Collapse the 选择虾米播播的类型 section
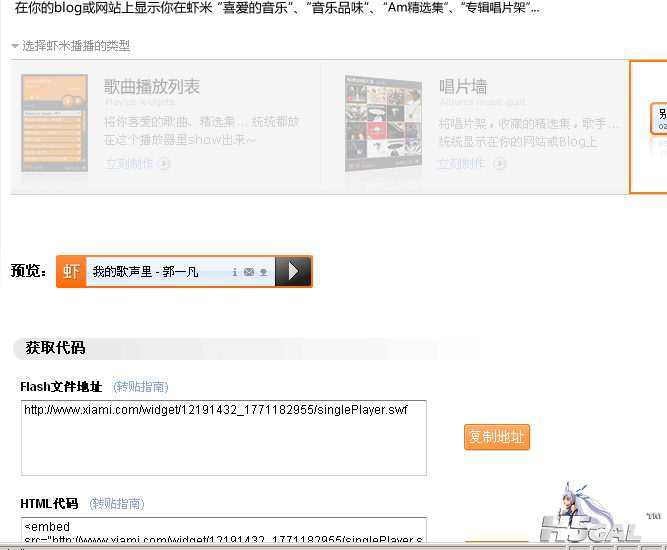The image size is (667, 550). [15, 46]
